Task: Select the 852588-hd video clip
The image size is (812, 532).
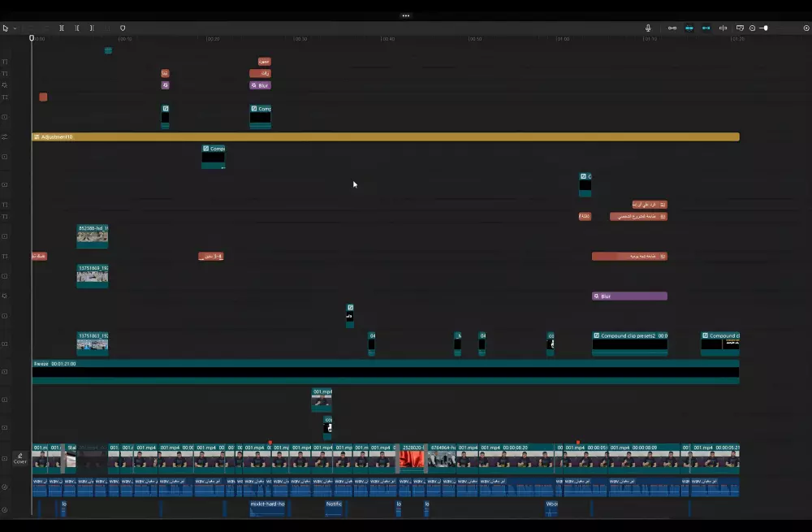Action: point(93,236)
